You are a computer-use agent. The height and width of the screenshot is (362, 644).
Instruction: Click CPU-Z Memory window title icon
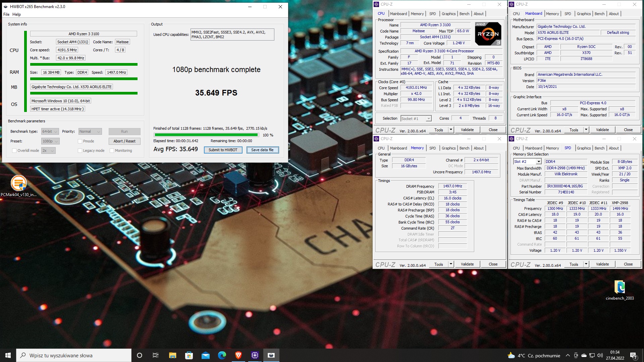click(376, 139)
